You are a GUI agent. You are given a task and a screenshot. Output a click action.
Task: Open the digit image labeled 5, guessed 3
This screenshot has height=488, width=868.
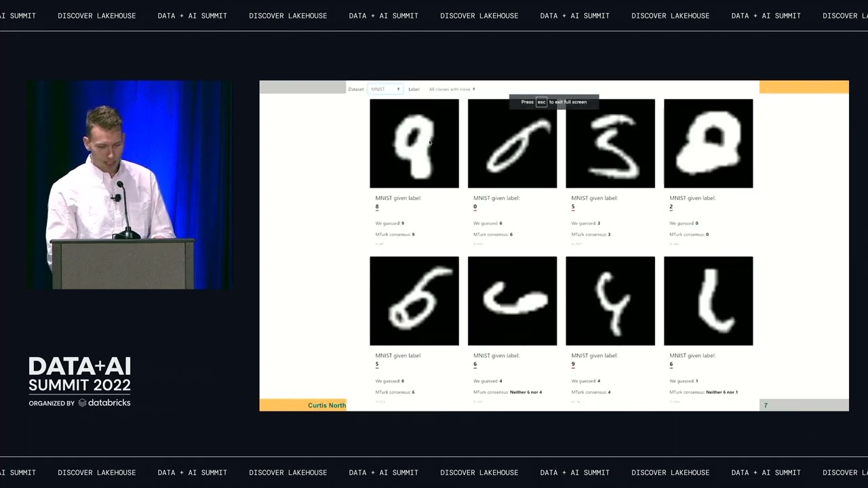[610, 144]
